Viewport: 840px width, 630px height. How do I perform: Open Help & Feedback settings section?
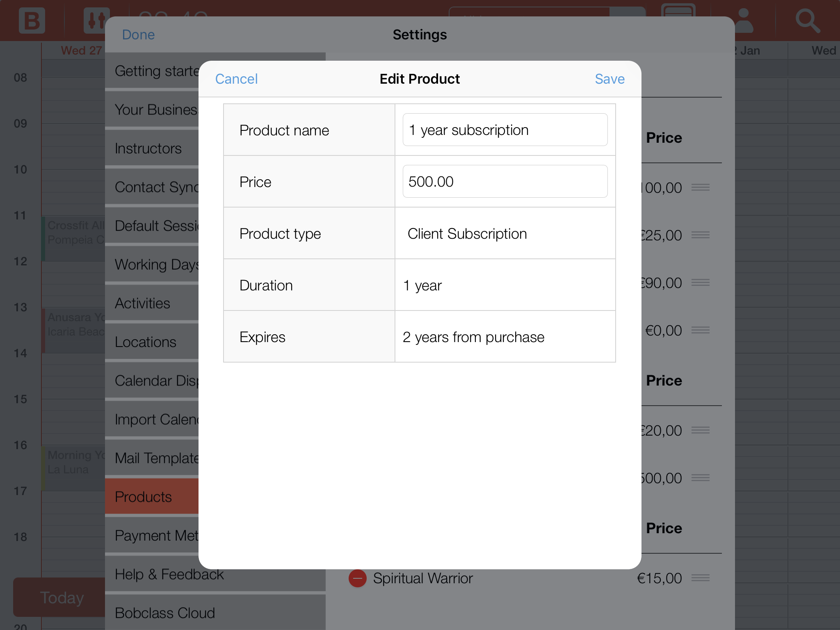coord(169,574)
